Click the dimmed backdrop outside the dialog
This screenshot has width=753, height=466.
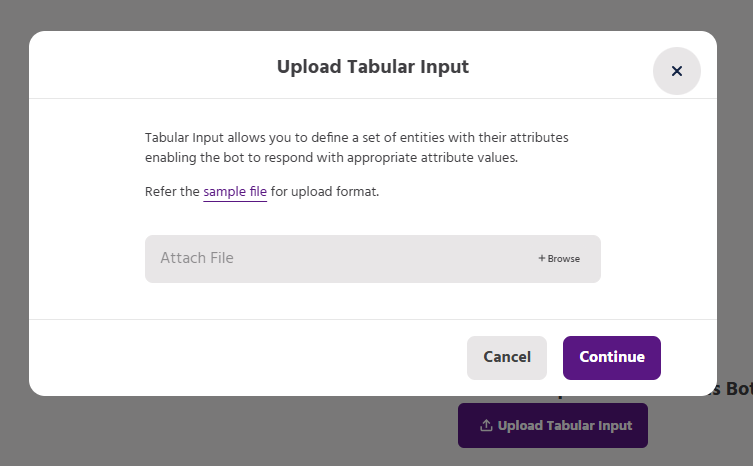(200, 430)
